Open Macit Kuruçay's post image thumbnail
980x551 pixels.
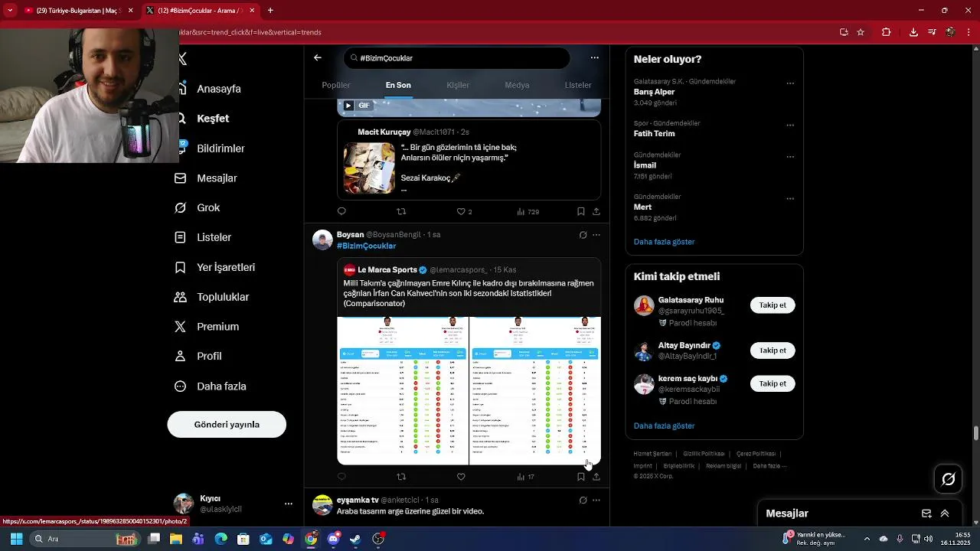pos(369,168)
